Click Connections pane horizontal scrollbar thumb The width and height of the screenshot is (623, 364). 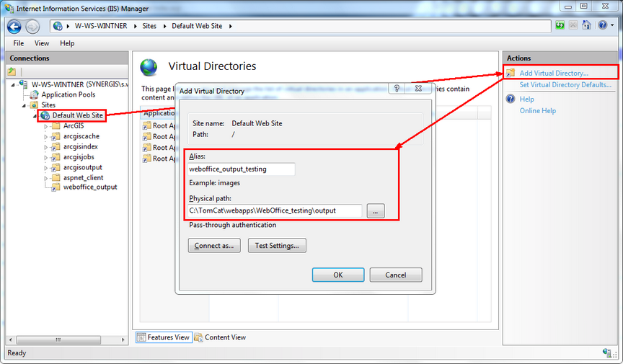point(58,339)
